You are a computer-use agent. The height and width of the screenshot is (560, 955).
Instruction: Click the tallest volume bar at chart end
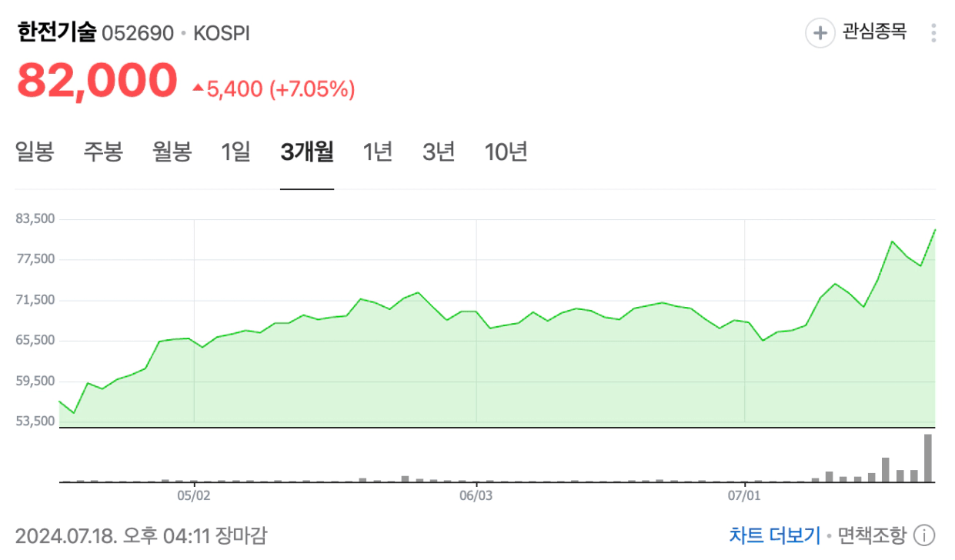pos(928,458)
